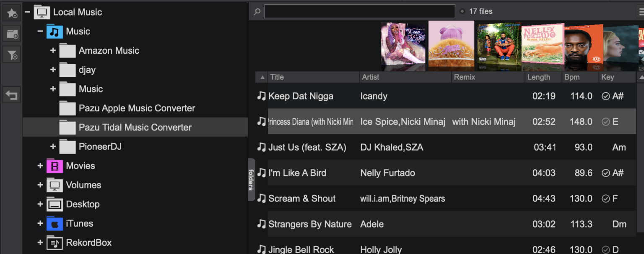Click the back arrow icon in sidebar
Viewport: 644px width, 254px height.
tap(12, 95)
